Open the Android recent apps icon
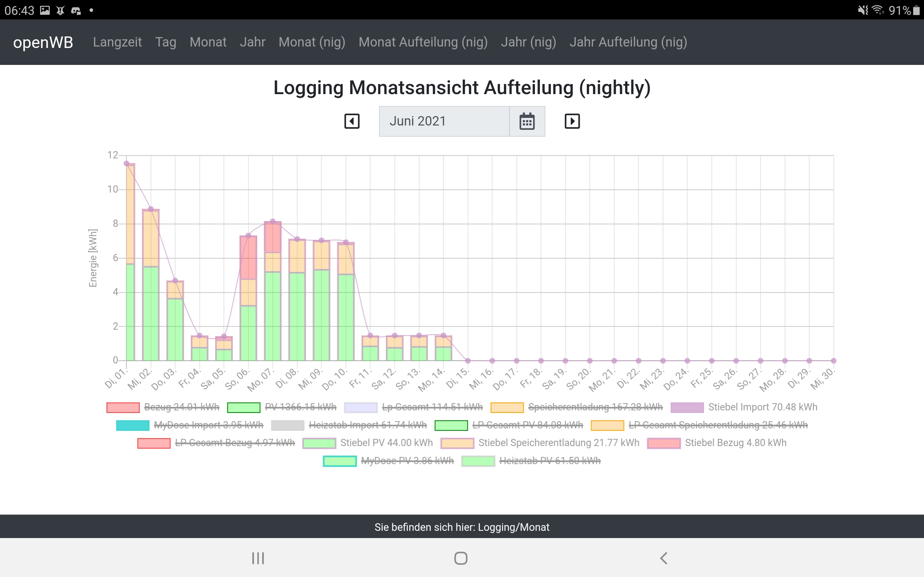924x577 pixels. pos(258,558)
